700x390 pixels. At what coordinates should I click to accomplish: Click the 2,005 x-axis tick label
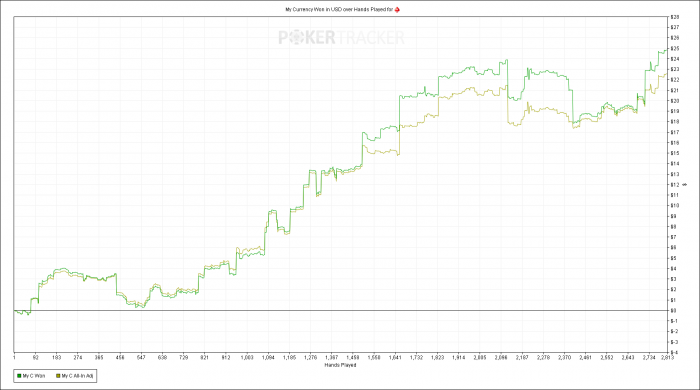pos(480,357)
